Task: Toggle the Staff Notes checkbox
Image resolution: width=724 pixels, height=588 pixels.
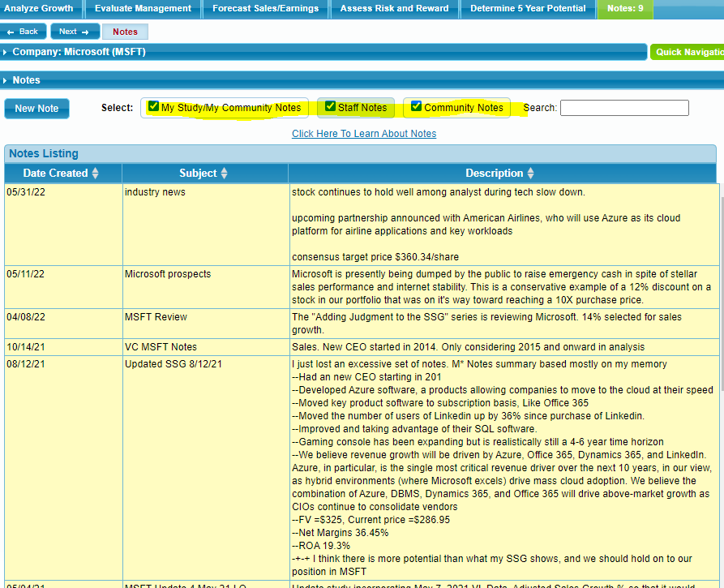Action: coord(330,106)
